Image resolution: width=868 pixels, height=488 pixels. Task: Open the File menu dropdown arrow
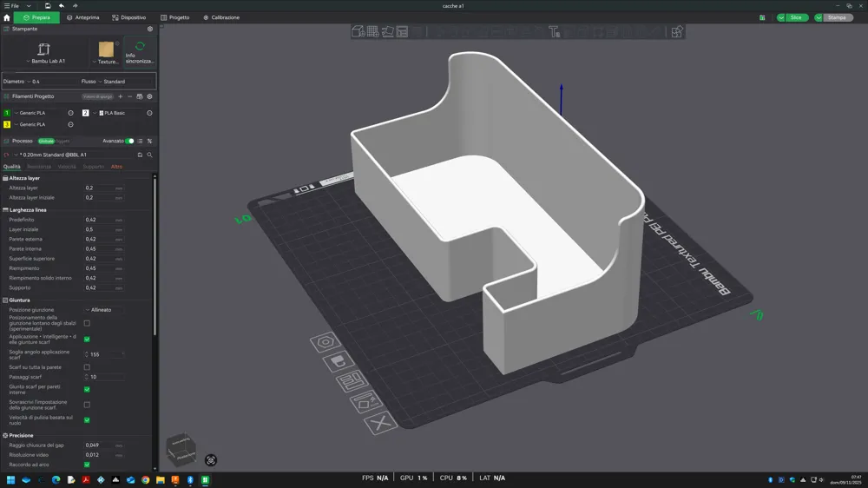[29, 6]
